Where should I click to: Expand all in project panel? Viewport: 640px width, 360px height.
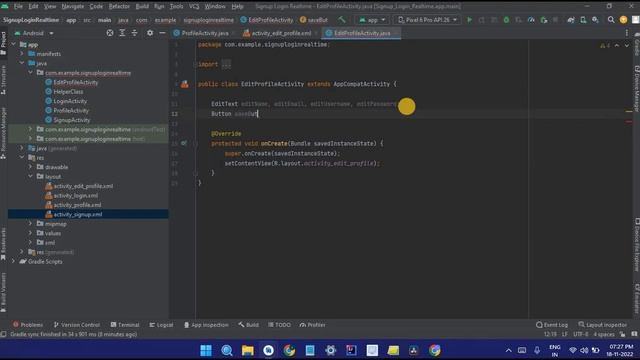[122, 33]
